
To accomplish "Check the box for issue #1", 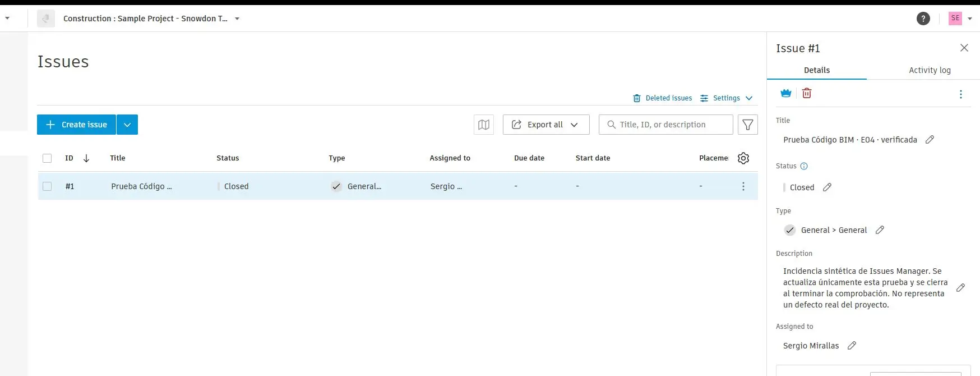I will [x=47, y=186].
